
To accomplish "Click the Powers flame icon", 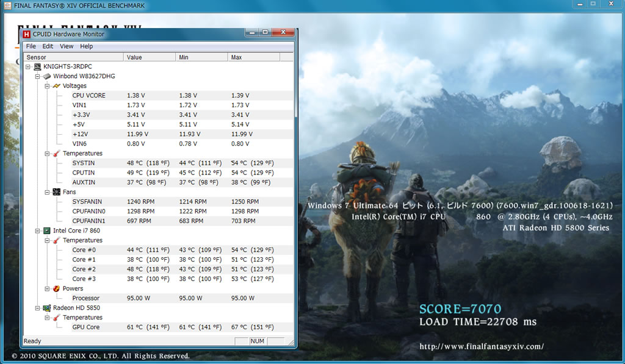I will pyautogui.click(x=57, y=288).
